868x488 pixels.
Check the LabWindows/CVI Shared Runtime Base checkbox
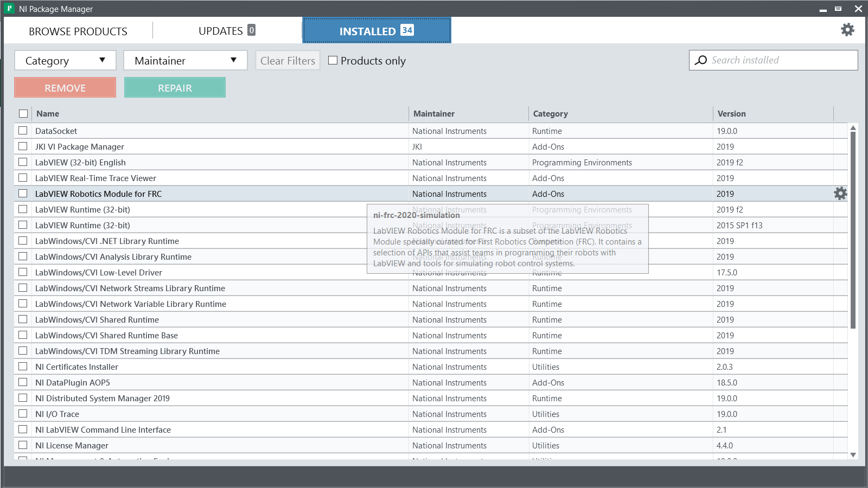(x=23, y=335)
